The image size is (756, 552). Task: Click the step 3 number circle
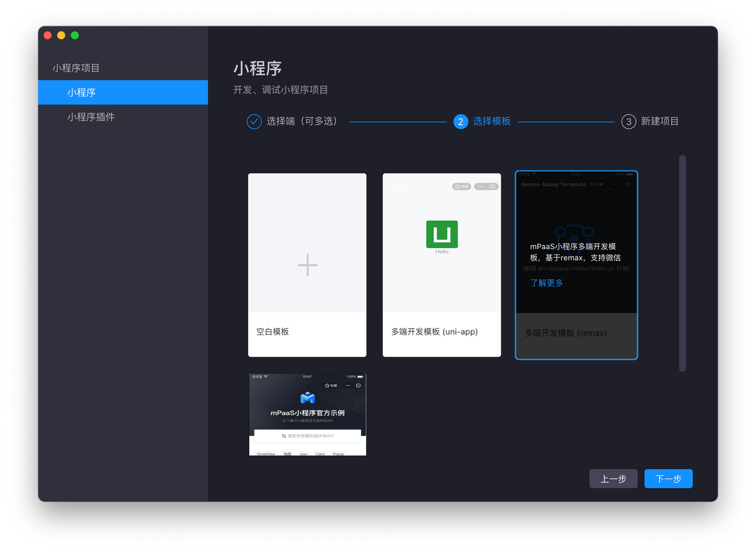click(628, 121)
